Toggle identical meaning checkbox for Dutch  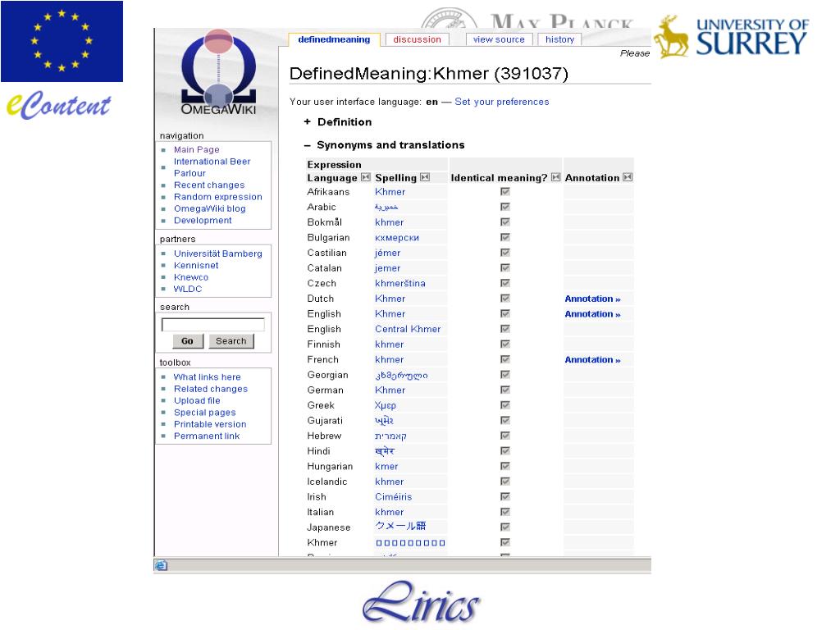coord(505,298)
